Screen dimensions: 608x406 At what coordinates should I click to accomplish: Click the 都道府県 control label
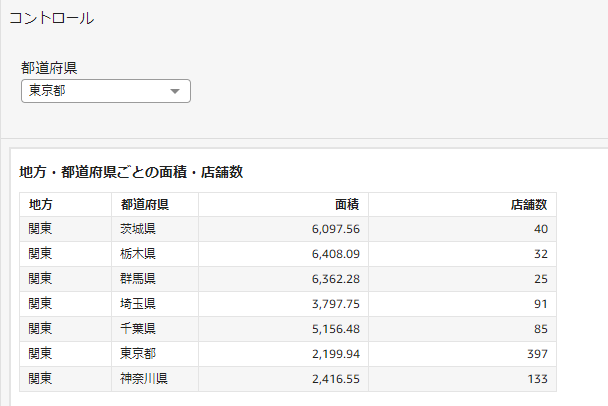point(49,68)
